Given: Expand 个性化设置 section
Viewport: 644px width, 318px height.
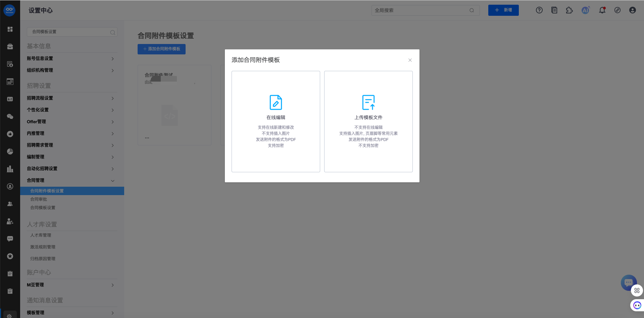Looking at the screenshot, I should pos(72,110).
